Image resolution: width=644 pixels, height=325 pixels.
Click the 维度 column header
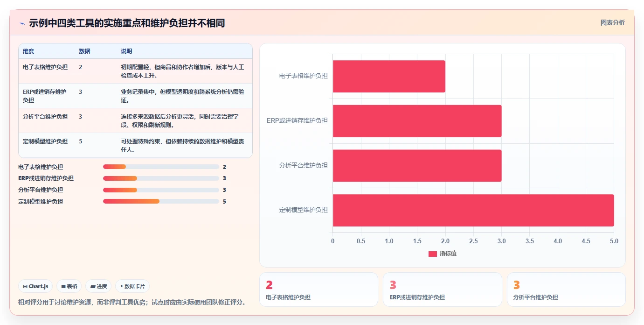tap(28, 51)
